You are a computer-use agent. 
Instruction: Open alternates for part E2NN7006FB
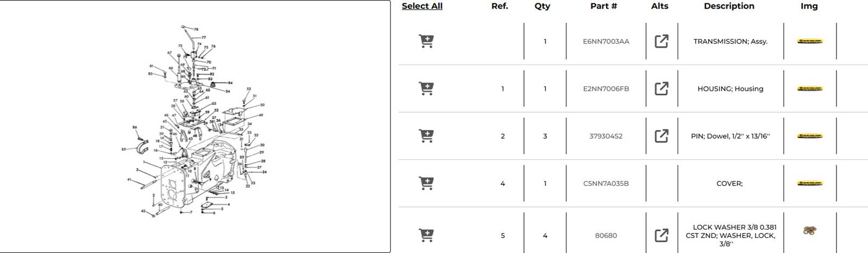click(661, 88)
